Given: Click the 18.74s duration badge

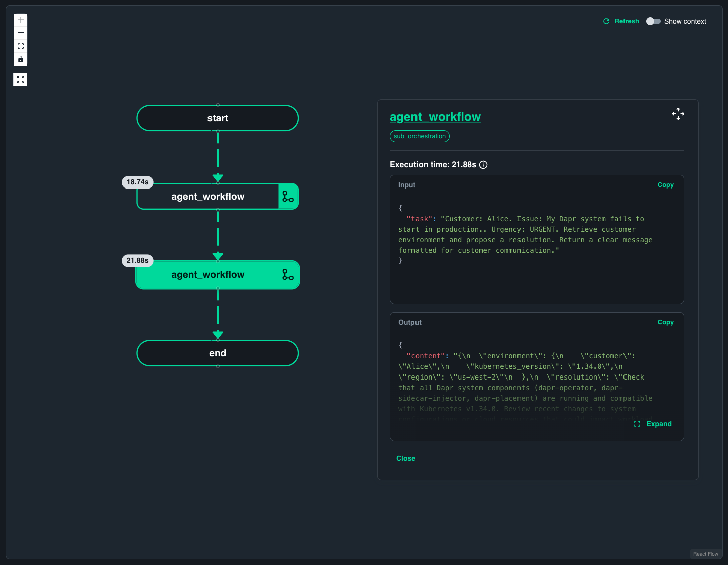Looking at the screenshot, I should [x=137, y=182].
